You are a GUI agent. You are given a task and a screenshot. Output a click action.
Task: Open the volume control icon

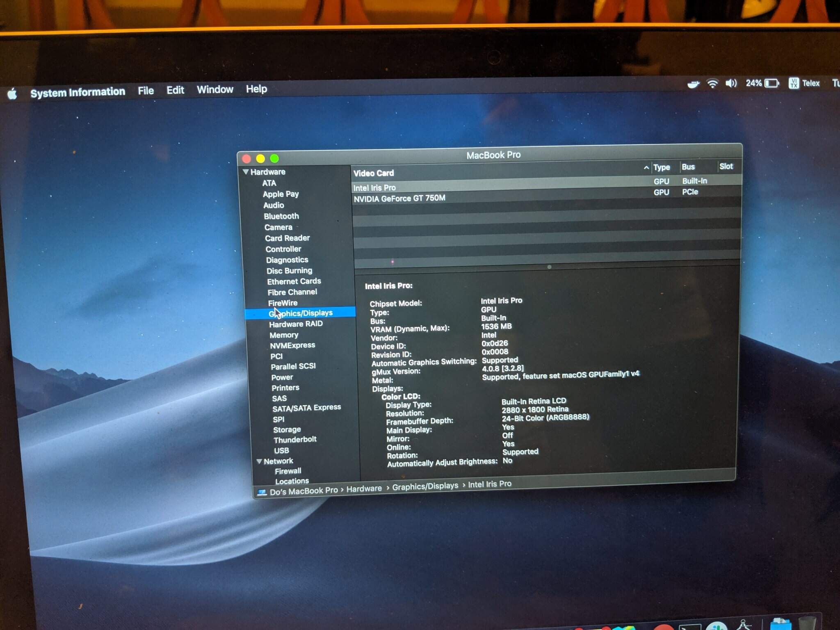[x=730, y=83]
